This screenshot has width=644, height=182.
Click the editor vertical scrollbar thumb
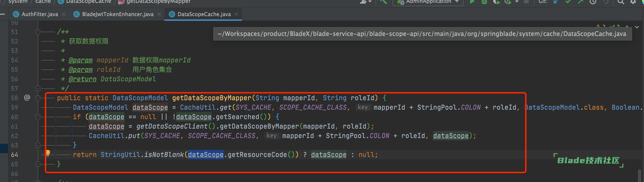click(x=639, y=175)
